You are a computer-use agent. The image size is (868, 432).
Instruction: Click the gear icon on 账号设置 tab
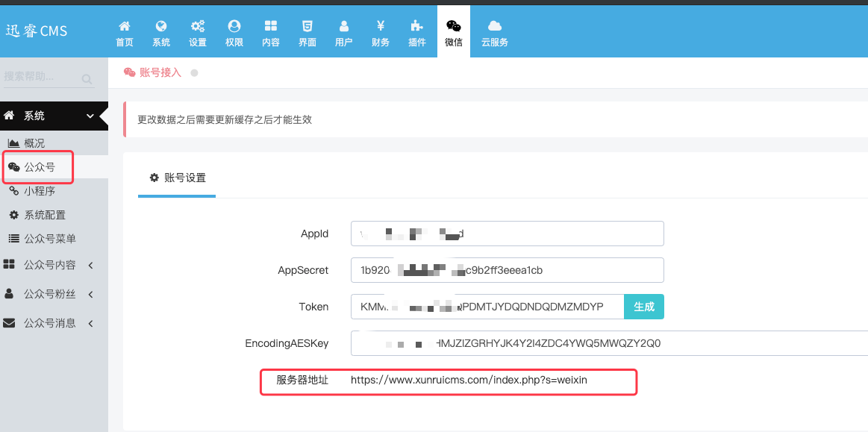pyautogui.click(x=154, y=178)
